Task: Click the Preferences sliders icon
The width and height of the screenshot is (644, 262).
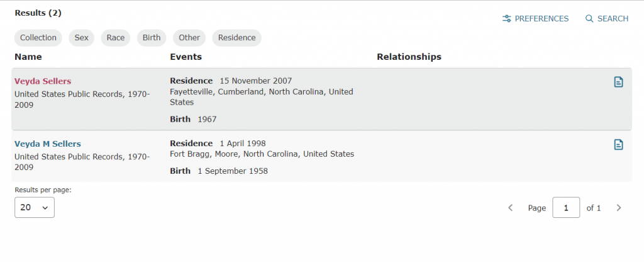Action: (507, 19)
